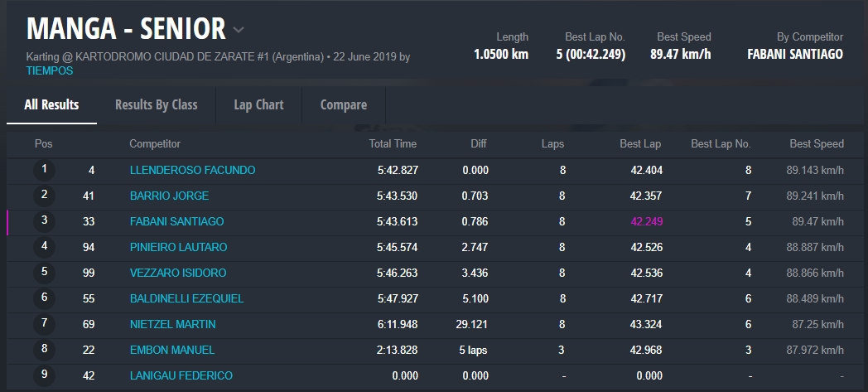Screen dimensions: 868x392
Task: Open competitor LLENDEROSO FACUNDO
Action: [192, 170]
